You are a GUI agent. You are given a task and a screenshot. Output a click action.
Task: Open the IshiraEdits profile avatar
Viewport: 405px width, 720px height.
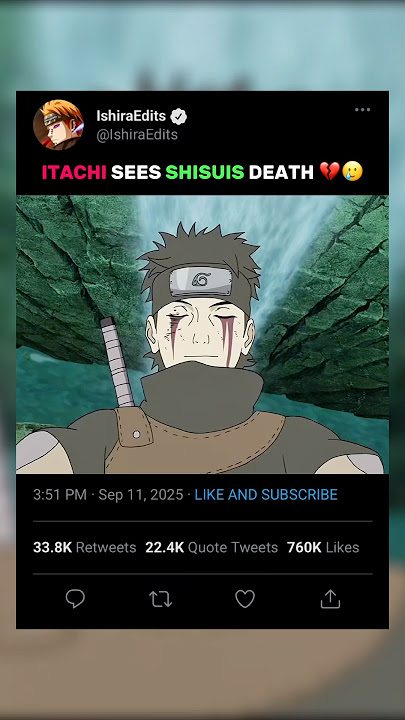coord(58,125)
